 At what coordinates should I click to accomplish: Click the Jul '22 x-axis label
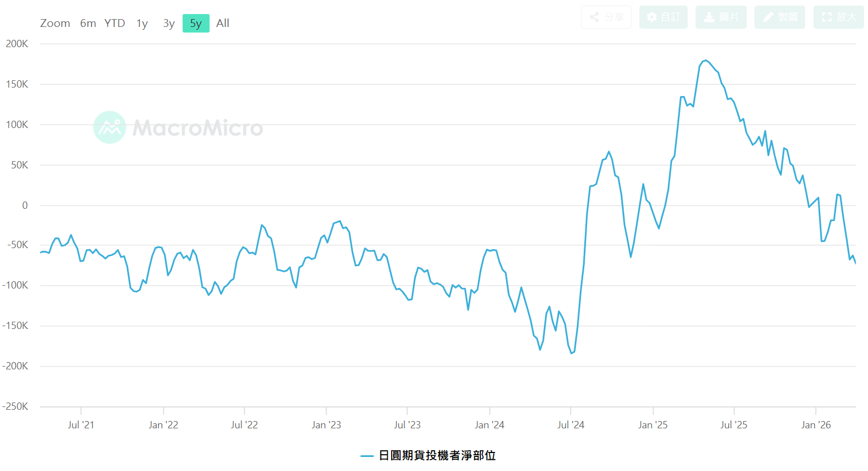coord(244,425)
